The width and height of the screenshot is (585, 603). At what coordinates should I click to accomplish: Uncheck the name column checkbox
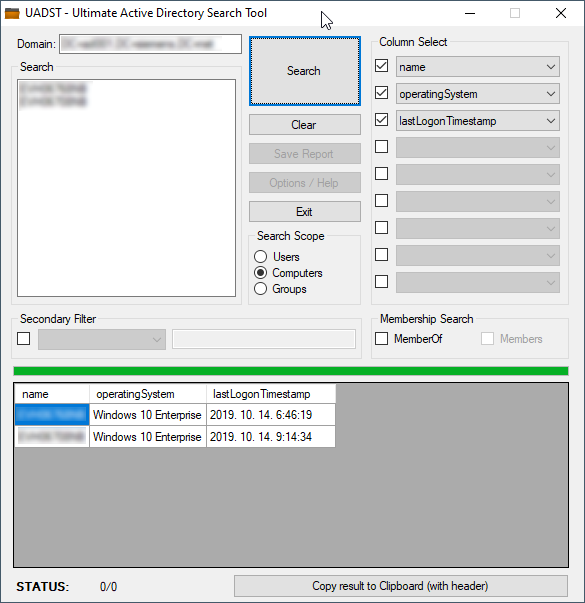coord(382,66)
